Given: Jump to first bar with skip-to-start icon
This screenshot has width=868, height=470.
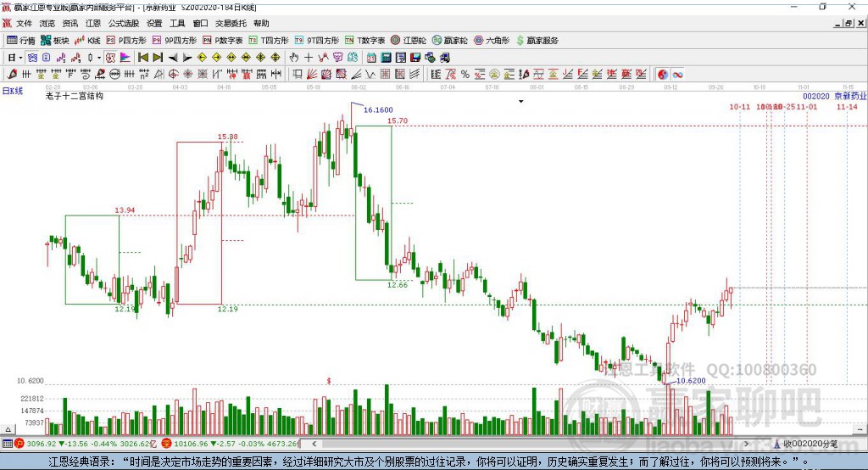Looking at the screenshot, I should (x=143, y=58).
